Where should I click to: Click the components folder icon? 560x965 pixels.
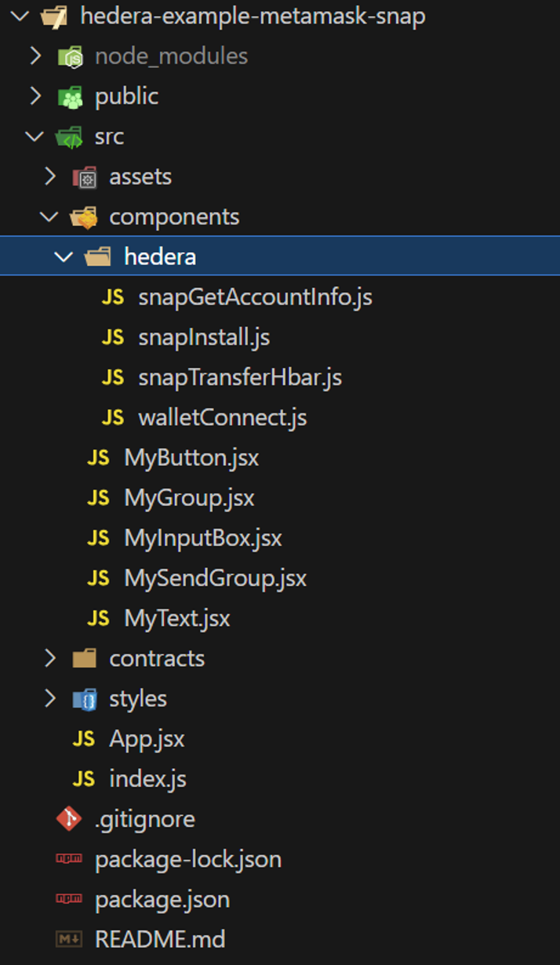[84, 217]
